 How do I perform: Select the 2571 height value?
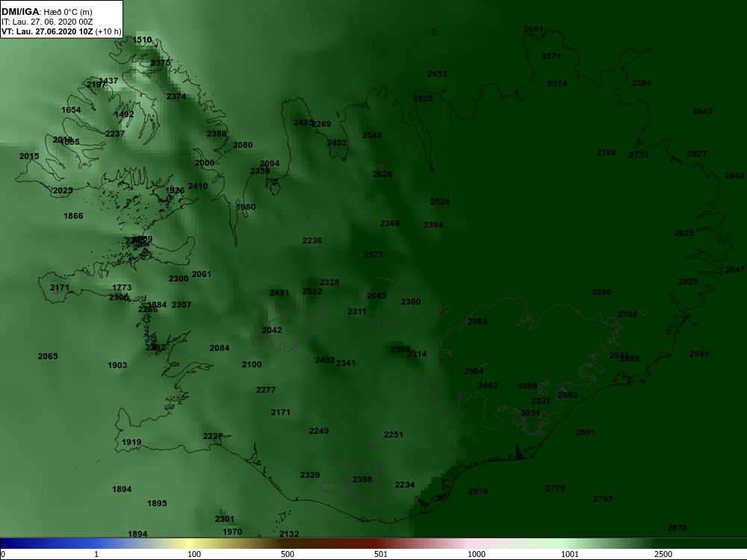point(551,56)
